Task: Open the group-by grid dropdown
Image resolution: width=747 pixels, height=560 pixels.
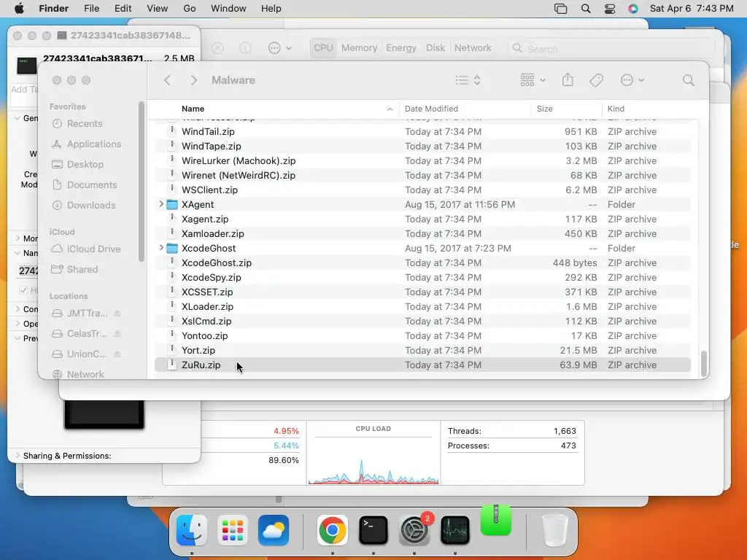Action: pyautogui.click(x=533, y=80)
